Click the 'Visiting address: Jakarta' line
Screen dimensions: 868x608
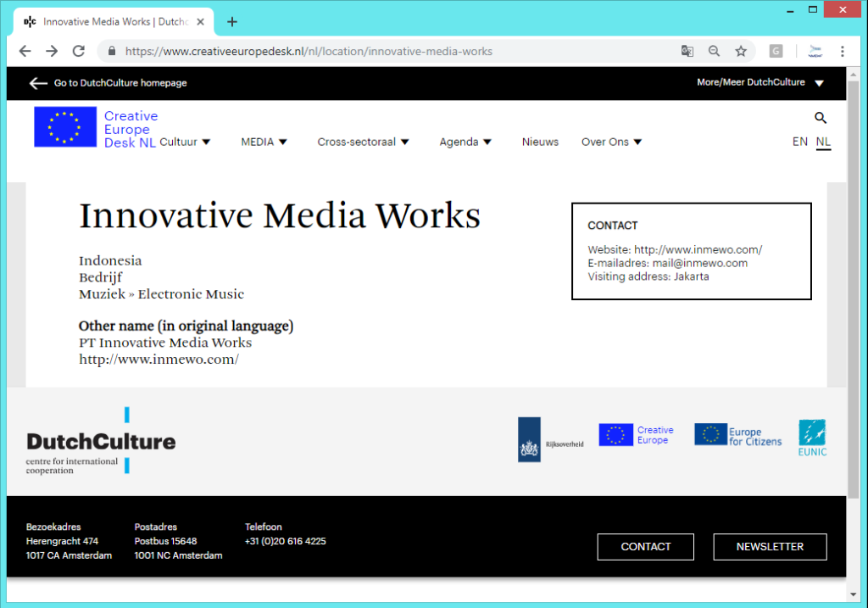coord(648,276)
